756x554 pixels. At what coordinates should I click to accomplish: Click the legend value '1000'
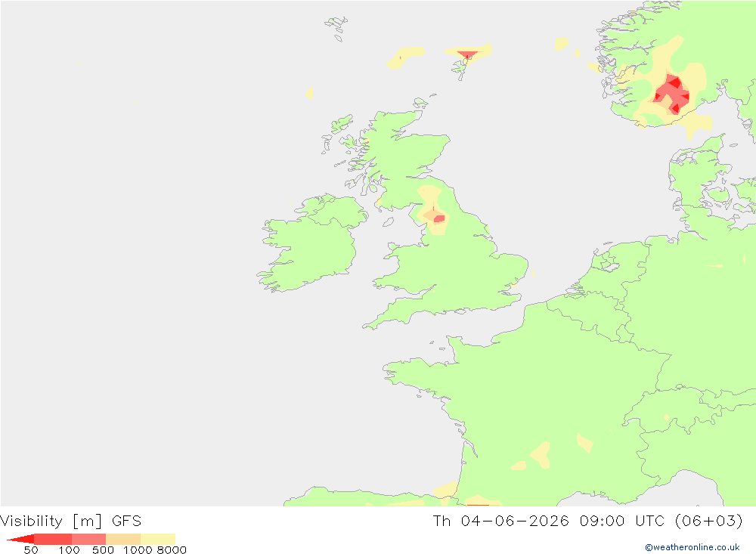(x=138, y=550)
